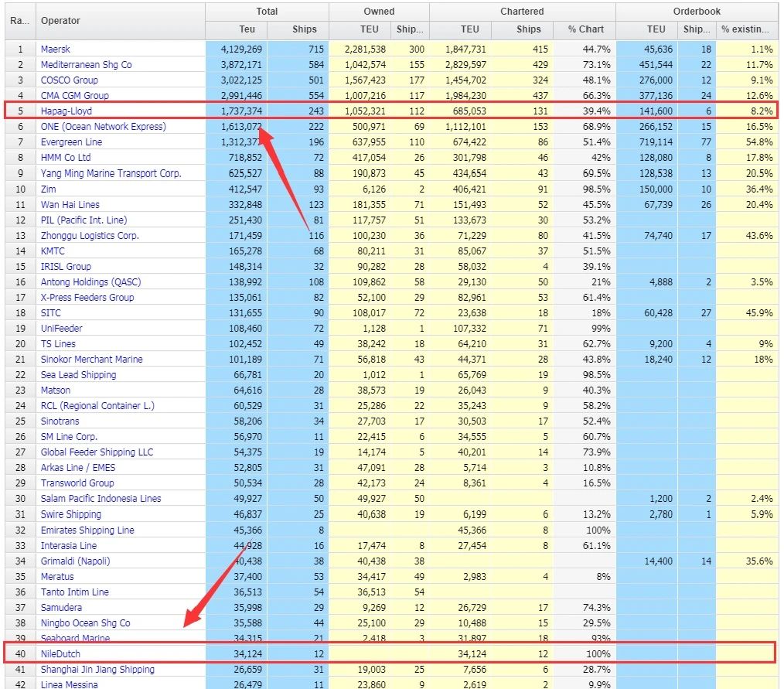Open the IRISL Group link
The image size is (784, 689).
pos(66,267)
